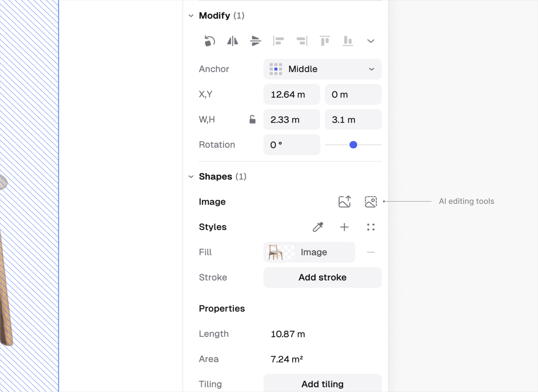538x392 pixels.
Task: Click the align top icon
Action: (325, 41)
